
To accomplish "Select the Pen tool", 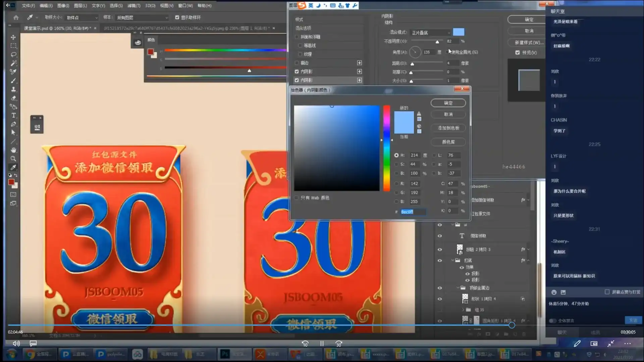I will click(13, 124).
